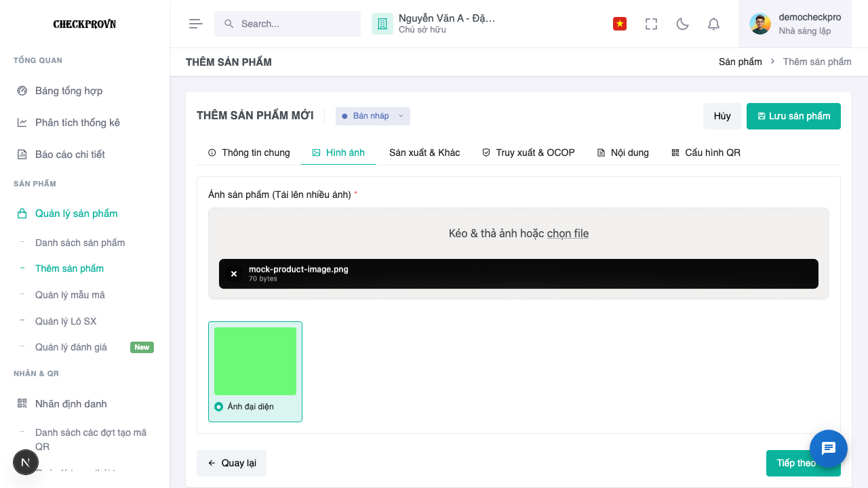The height and width of the screenshot is (488, 868).
Task: Click the search magnifier icon
Action: (229, 24)
